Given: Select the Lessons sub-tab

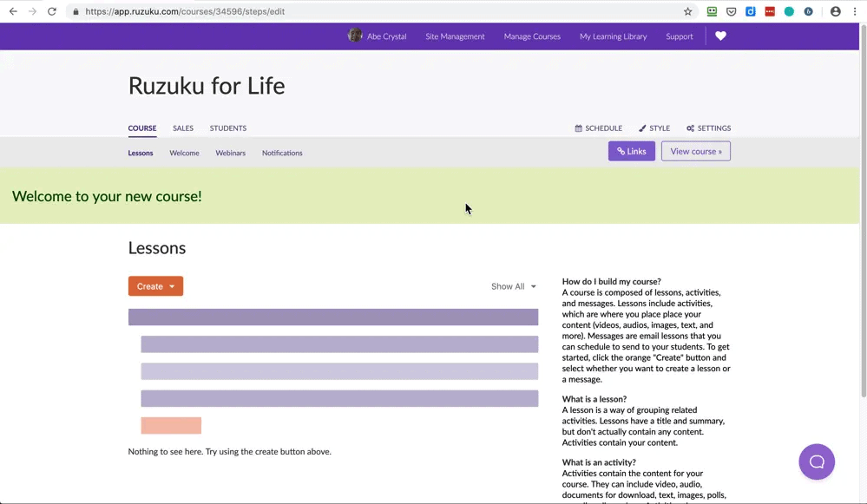Looking at the screenshot, I should 141,153.
